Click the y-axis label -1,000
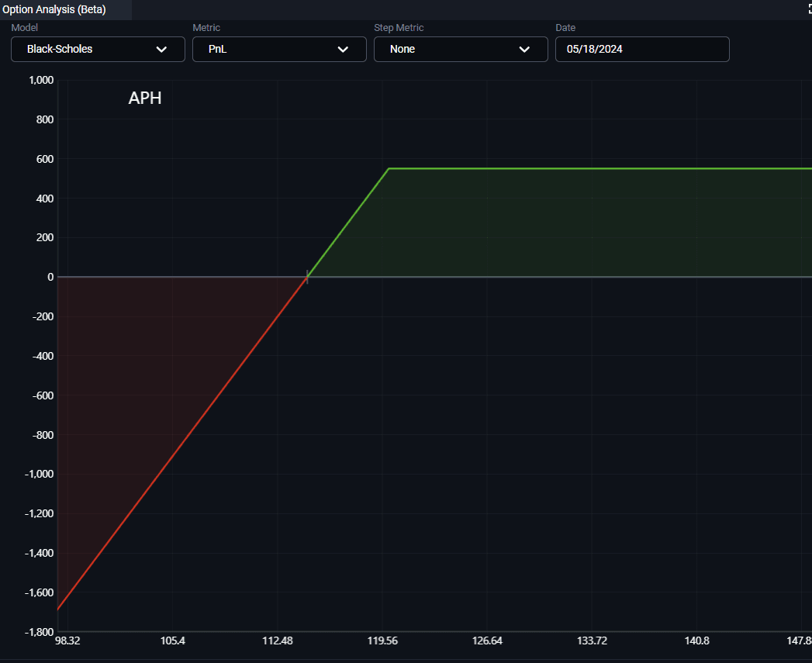This screenshot has width=812, height=663. [x=40, y=474]
